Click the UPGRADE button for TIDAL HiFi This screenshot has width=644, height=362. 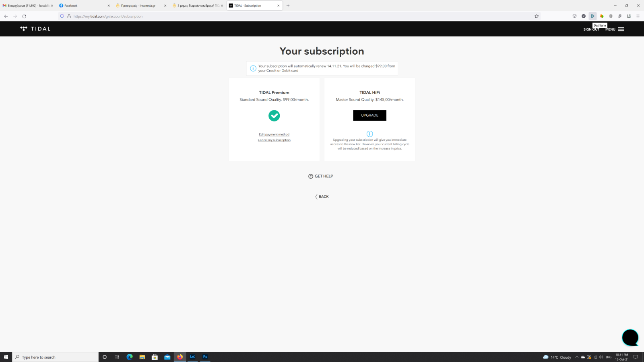369,115
